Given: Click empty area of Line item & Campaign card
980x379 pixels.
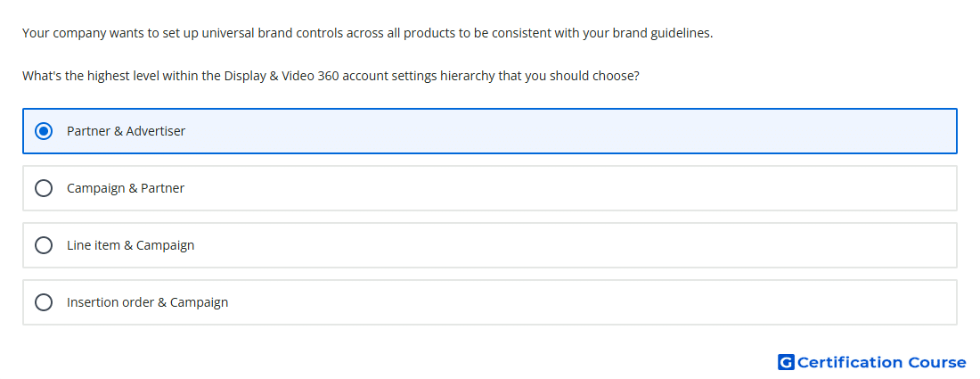Looking at the screenshot, I should pyautogui.click(x=562, y=245).
